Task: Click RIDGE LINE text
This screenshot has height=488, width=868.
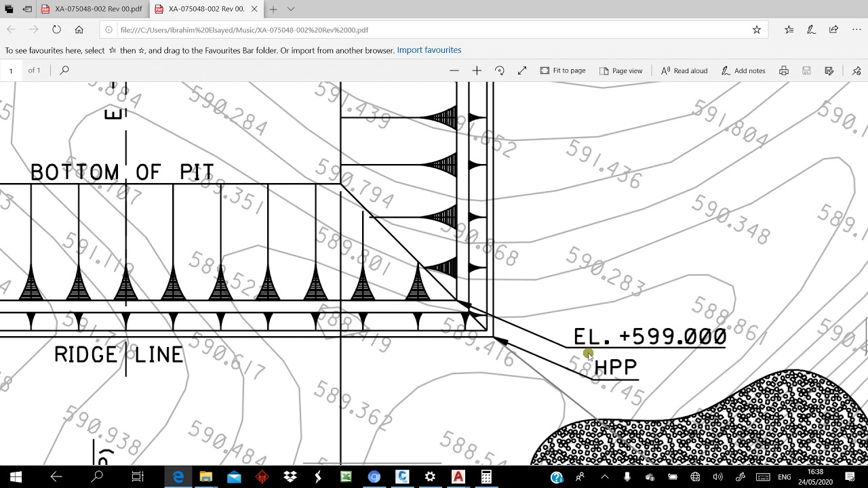Action: (119, 354)
